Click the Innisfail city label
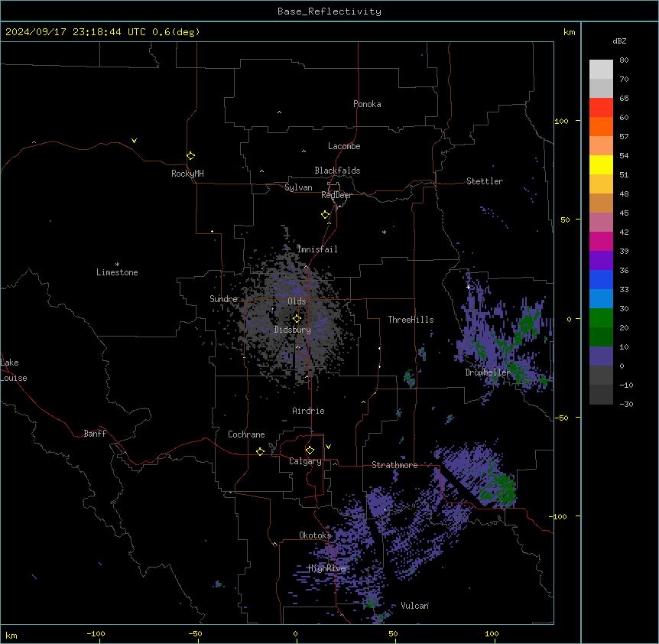The width and height of the screenshot is (659, 644). coord(317,249)
